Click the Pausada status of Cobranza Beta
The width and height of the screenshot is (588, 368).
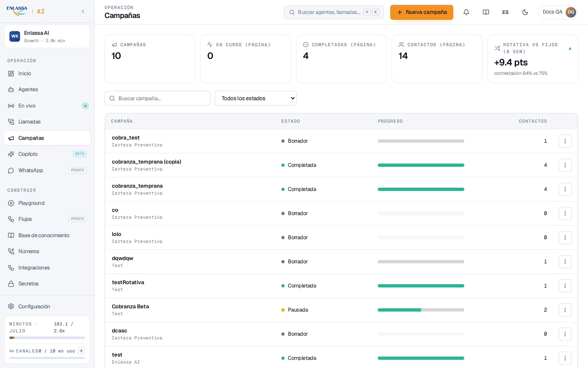pos(295,310)
